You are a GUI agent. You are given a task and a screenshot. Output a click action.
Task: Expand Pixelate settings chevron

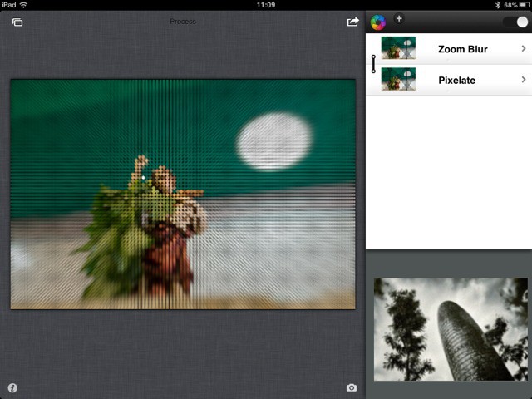(x=524, y=80)
